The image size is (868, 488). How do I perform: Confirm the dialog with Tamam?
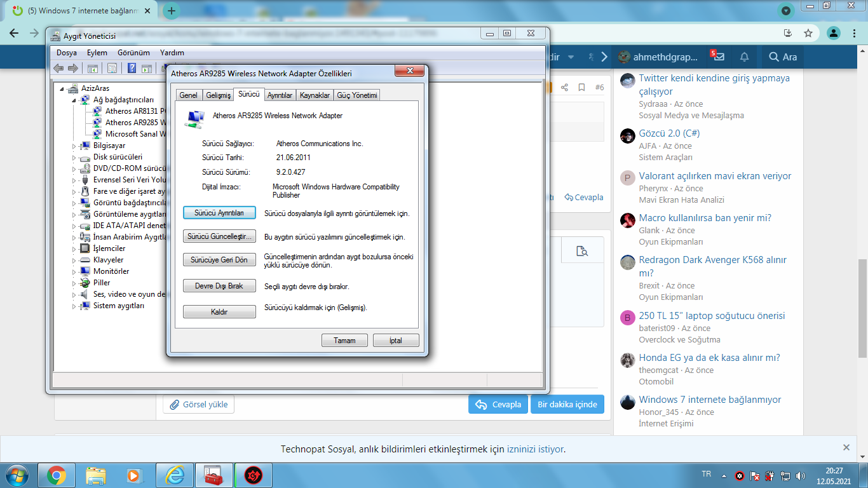345,341
